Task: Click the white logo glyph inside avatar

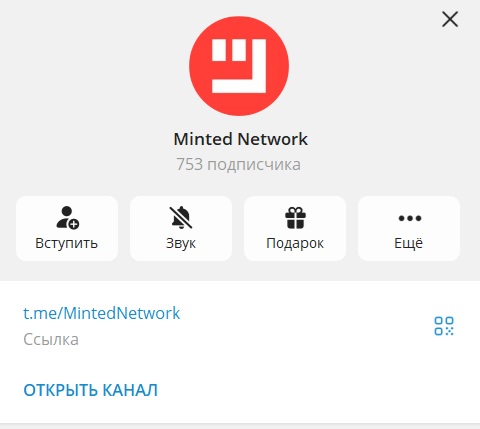Action: (239, 66)
